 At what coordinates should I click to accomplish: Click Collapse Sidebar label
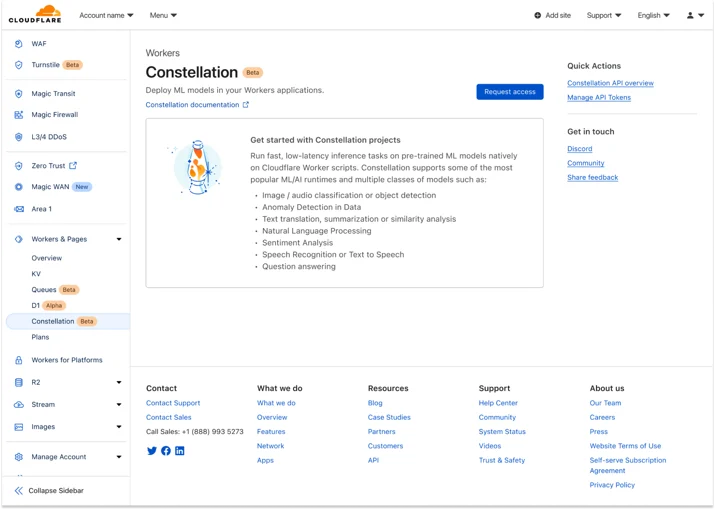(56, 491)
